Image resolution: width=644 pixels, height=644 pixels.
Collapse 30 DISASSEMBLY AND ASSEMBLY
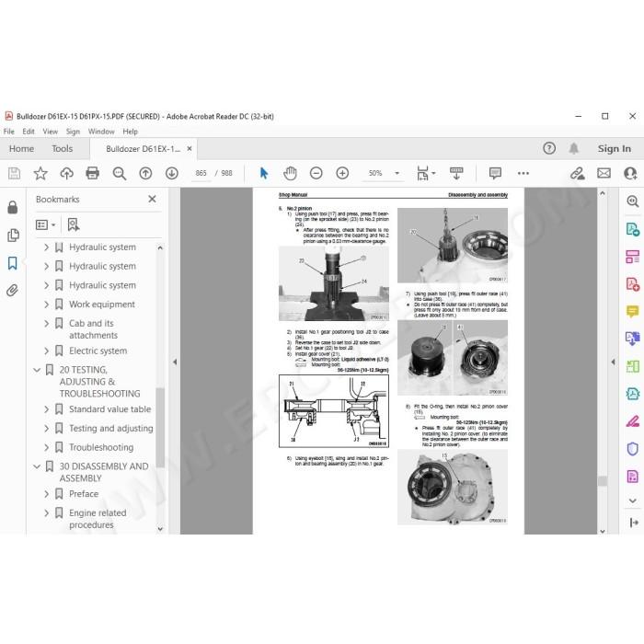tap(37, 466)
